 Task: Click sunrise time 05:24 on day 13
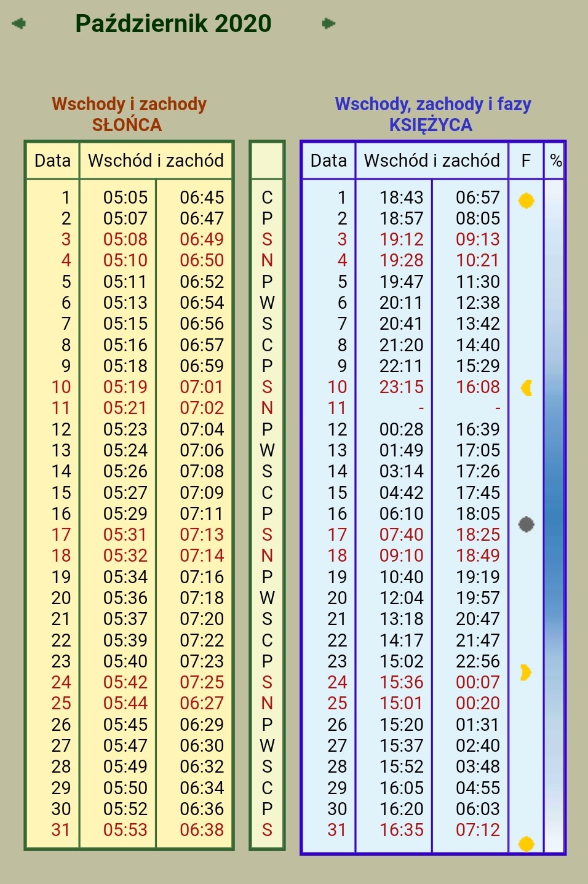pos(125,450)
